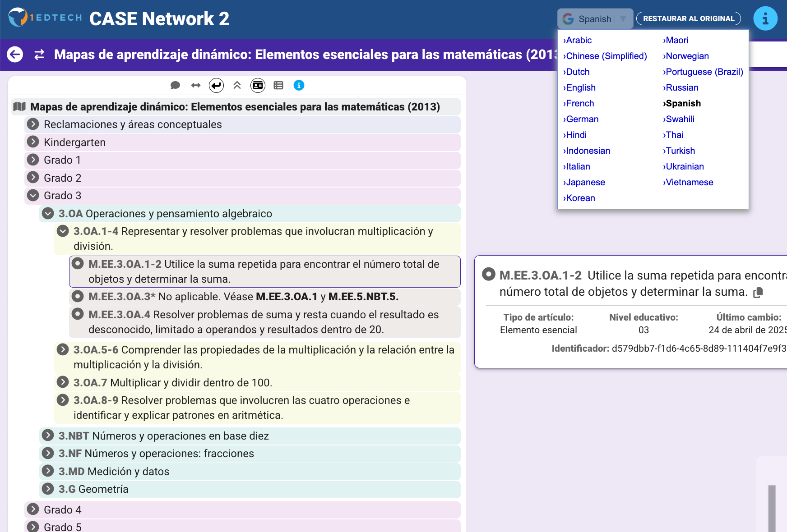Expand 3.OA.7 Multiplicar y dividir chevron
The image size is (787, 532).
click(x=63, y=382)
